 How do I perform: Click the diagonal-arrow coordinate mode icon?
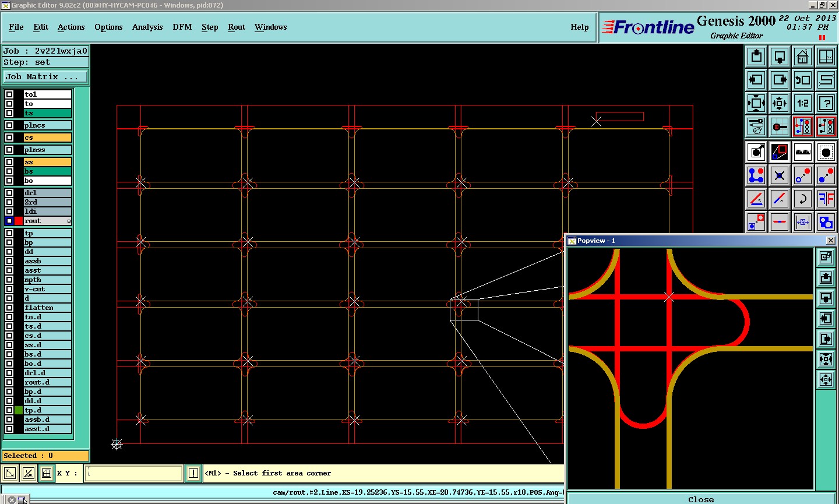click(x=9, y=473)
